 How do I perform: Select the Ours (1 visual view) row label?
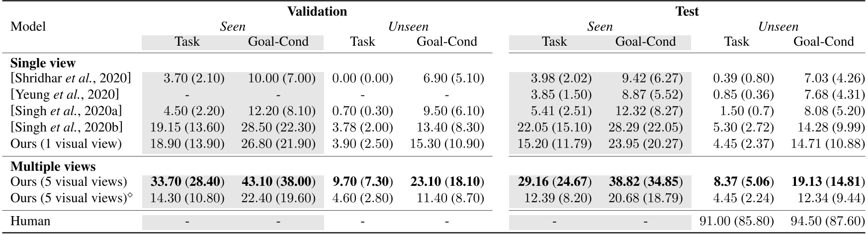(66, 144)
